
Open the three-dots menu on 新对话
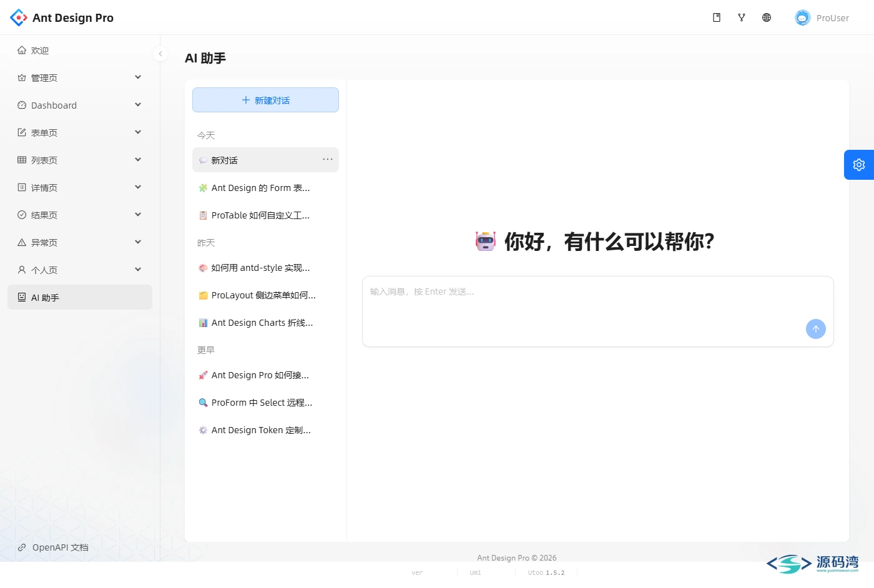(328, 159)
